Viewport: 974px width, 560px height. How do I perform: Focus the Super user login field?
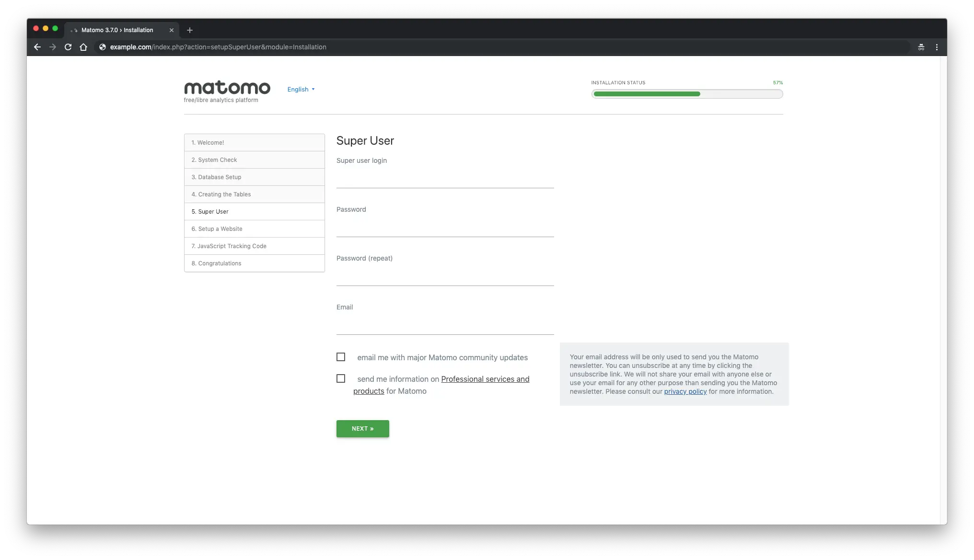[x=445, y=179]
